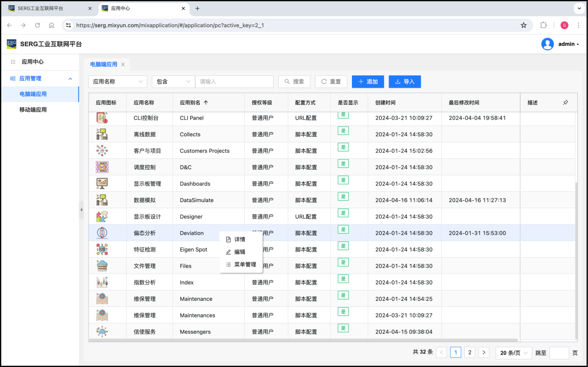
Task: Toggle the 是 tag for 维保管理 Maintenance
Action: click(343, 296)
